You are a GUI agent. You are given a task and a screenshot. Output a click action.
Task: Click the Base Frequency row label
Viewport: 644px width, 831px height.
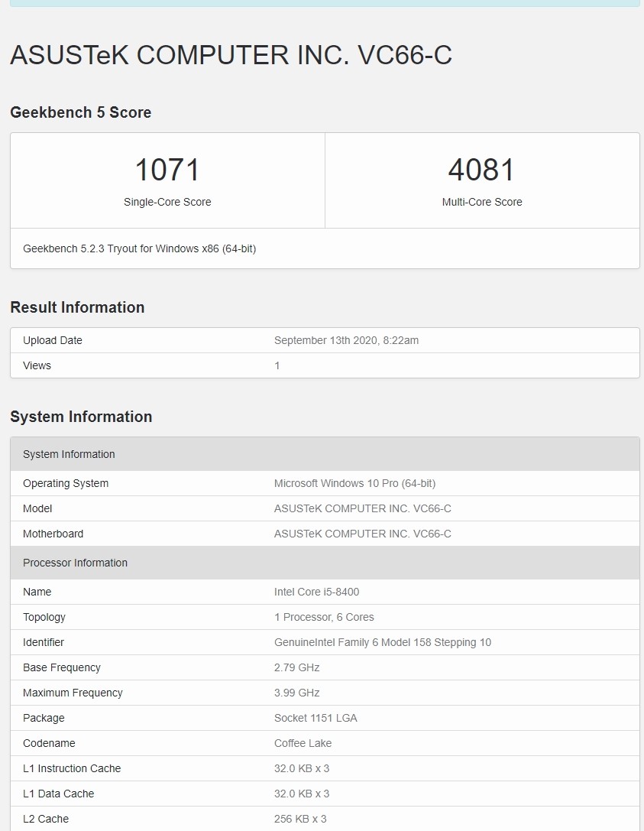pos(62,667)
